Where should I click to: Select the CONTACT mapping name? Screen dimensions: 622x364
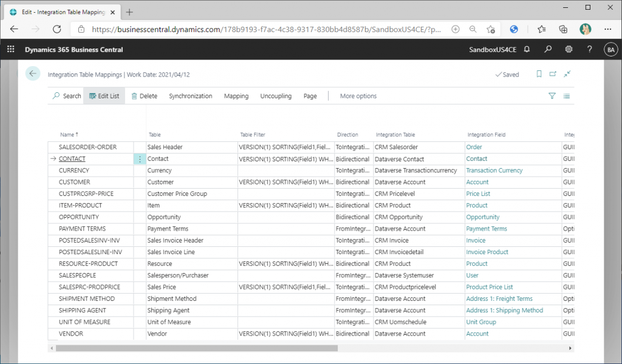[72, 159]
